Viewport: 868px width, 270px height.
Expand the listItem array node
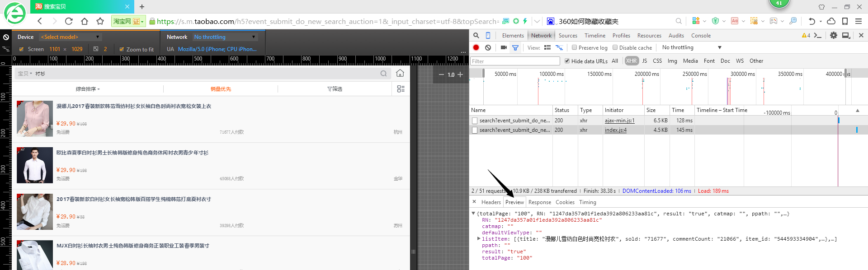coord(479,239)
